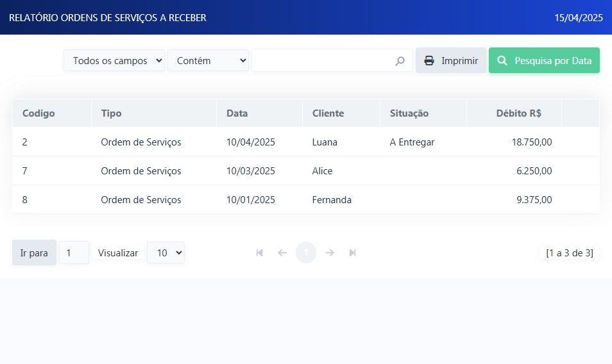Click 'Ordem de Serviços' in Alice's row

(x=141, y=171)
